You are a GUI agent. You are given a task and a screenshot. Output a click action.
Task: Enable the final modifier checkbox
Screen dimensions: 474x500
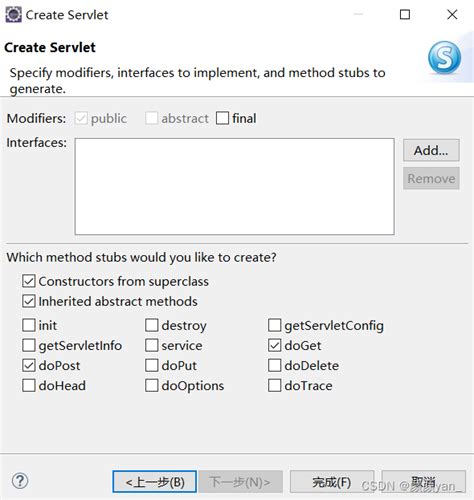coord(222,118)
